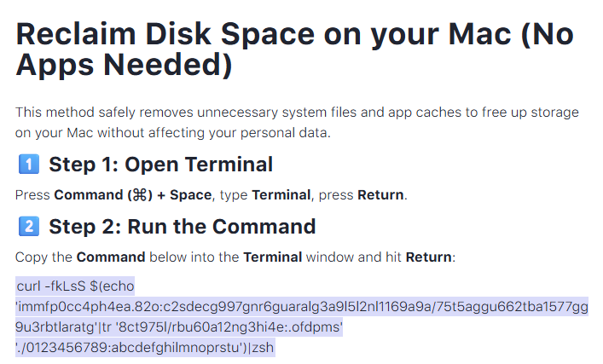Select the "Step 2: Run the Command" heading
This screenshot has height=364, width=603.
(182, 227)
